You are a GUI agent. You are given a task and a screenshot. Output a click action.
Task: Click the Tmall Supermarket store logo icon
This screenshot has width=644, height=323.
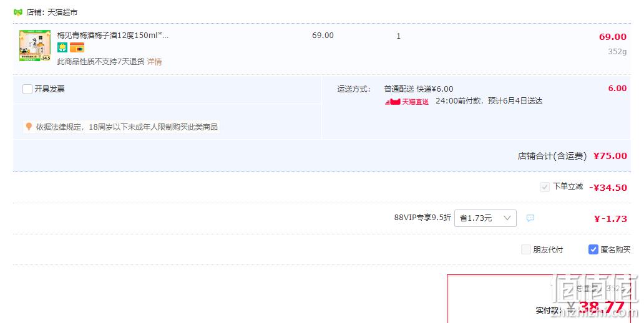tap(18, 12)
